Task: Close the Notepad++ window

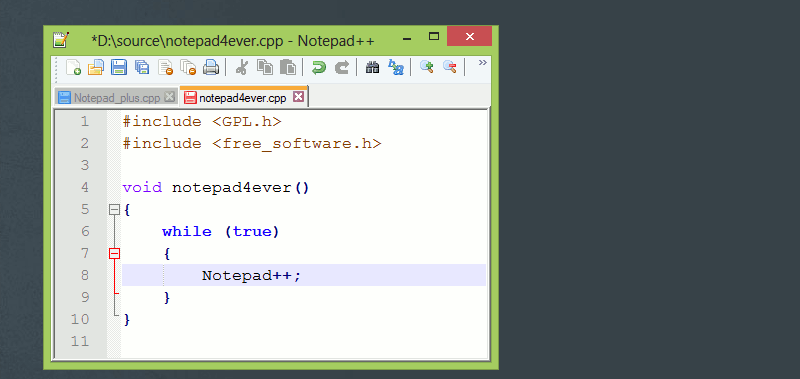Action: click(x=469, y=36)
